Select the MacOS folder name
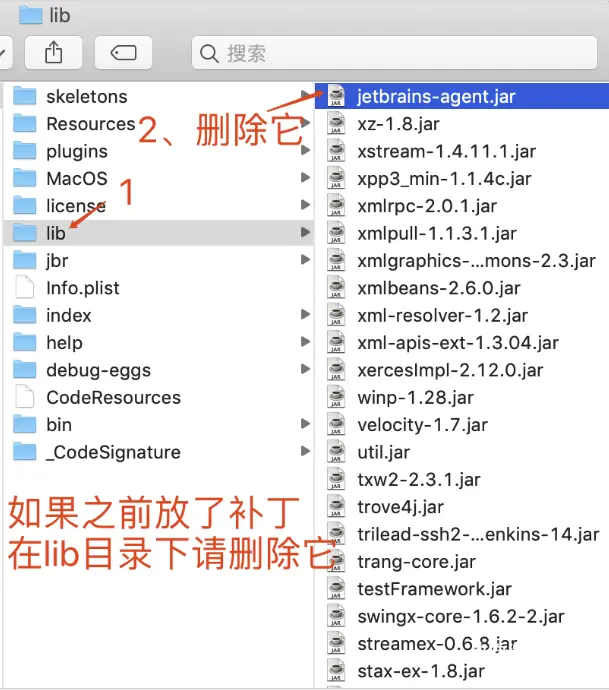 click(x=77, y=179)
